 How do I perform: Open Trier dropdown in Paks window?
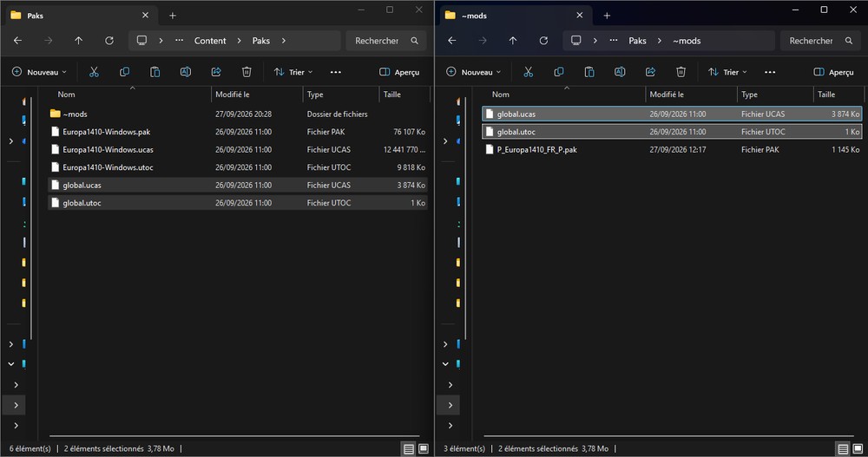click(293, 72)
